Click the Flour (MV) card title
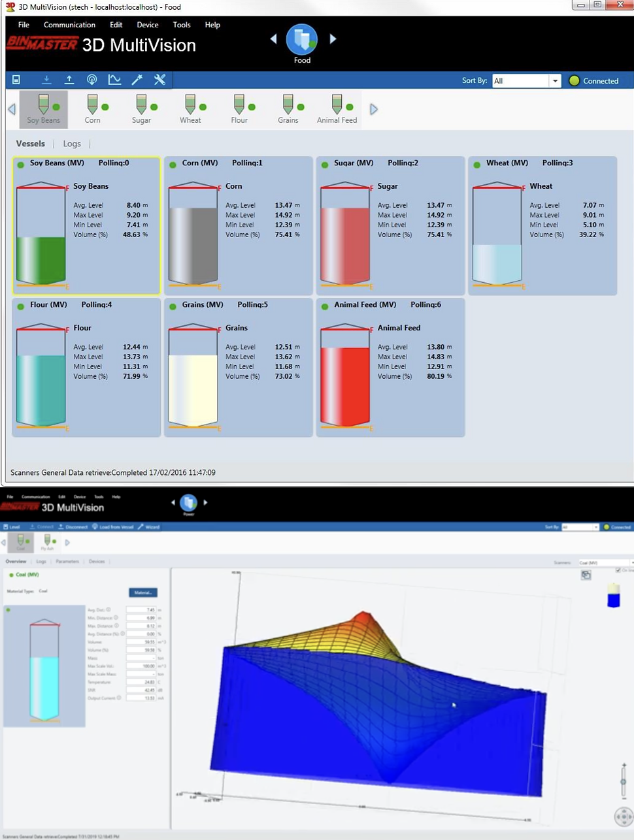Image resolution: width=634 pixels, height=840 pixels. click(48, 304)
